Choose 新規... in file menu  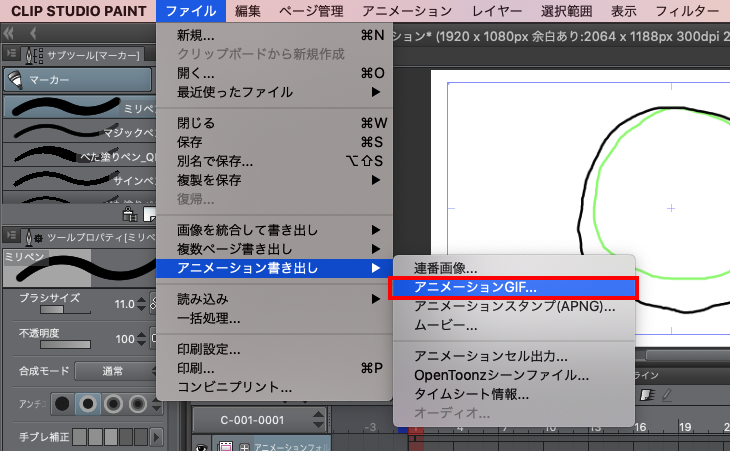tap(274, 35)
